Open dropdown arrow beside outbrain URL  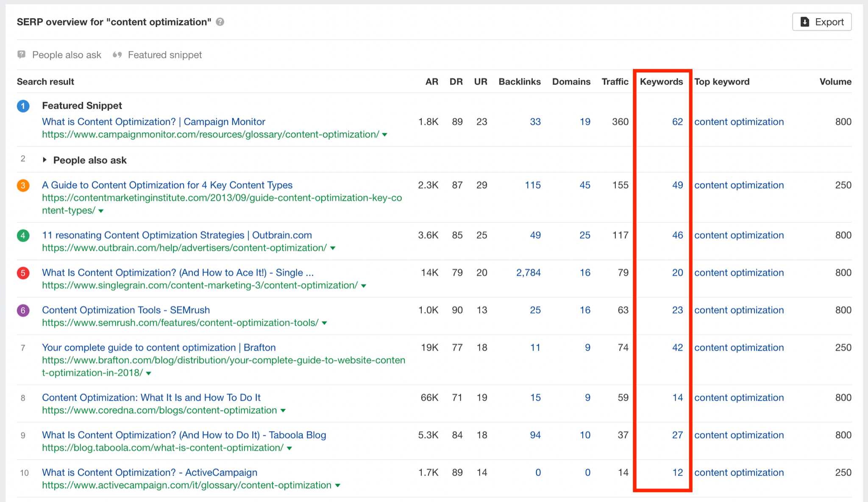333,248
